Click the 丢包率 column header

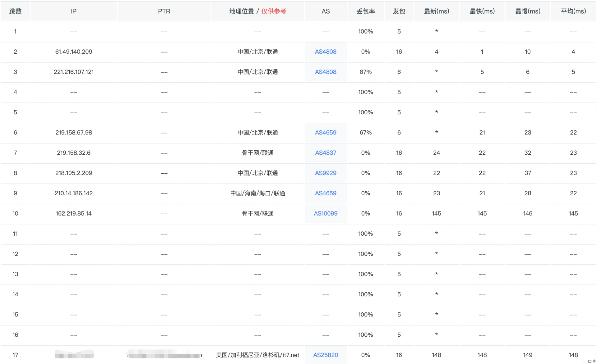point(365,11)
